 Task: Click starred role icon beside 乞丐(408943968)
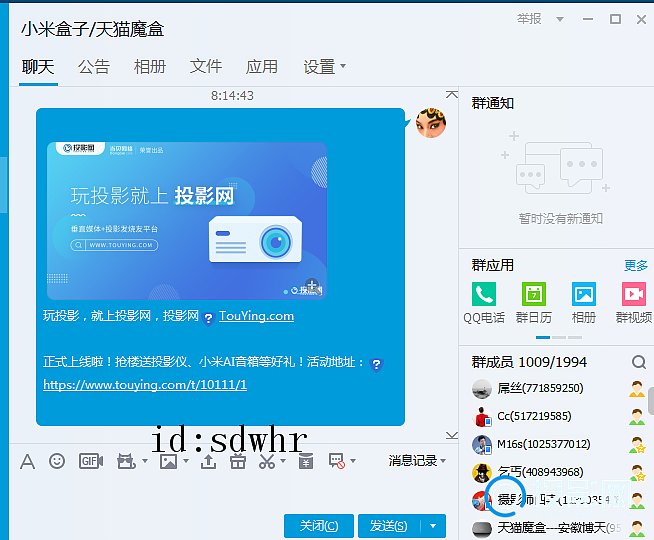[637, 472]
